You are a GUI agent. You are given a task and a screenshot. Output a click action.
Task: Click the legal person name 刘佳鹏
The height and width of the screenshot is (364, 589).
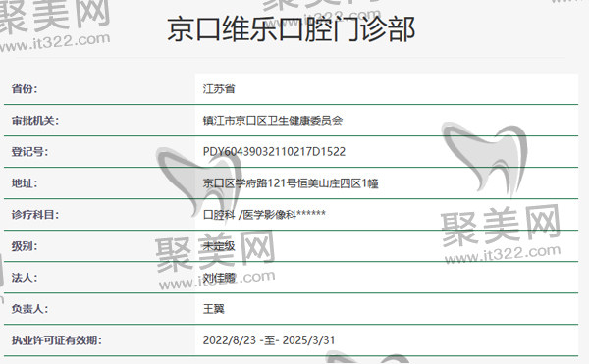pos(219,278)
